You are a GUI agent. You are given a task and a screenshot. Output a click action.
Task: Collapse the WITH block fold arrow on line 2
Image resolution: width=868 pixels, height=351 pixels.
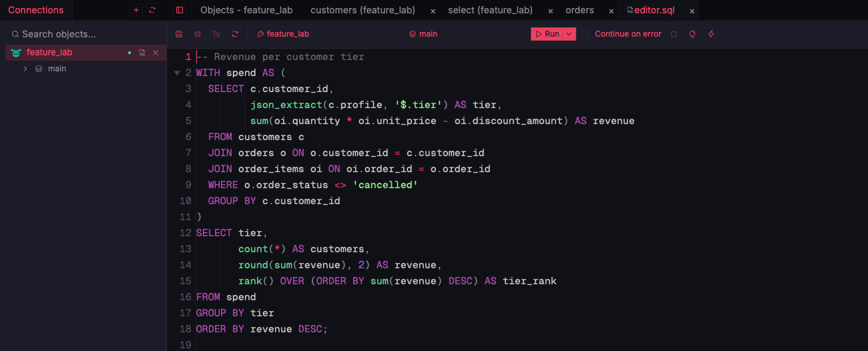177,73
